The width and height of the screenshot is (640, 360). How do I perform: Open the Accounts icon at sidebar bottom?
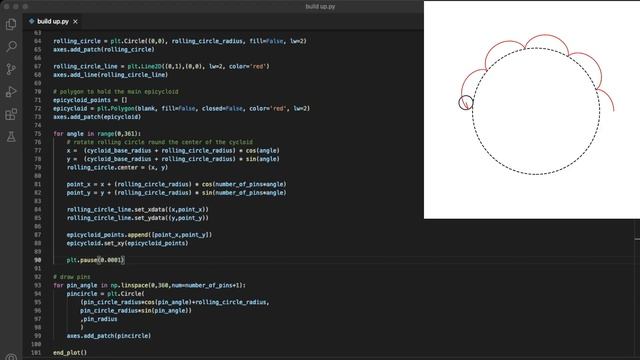point(11,357)
